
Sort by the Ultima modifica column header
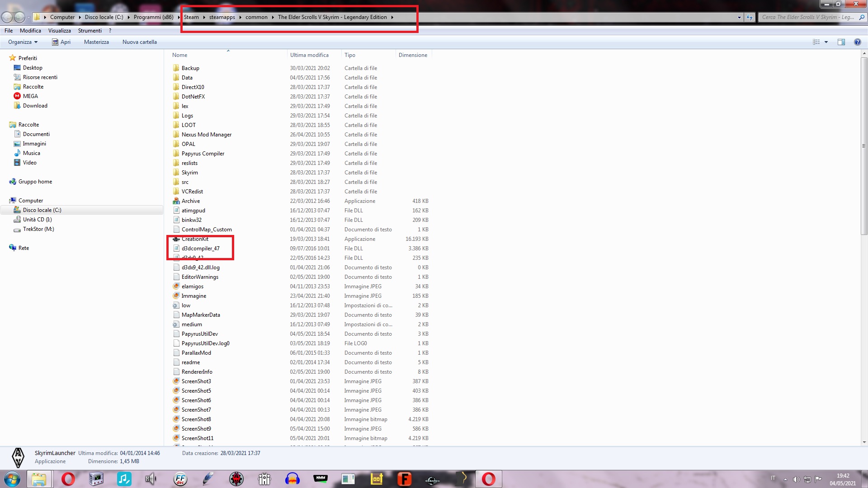[314, 55]
